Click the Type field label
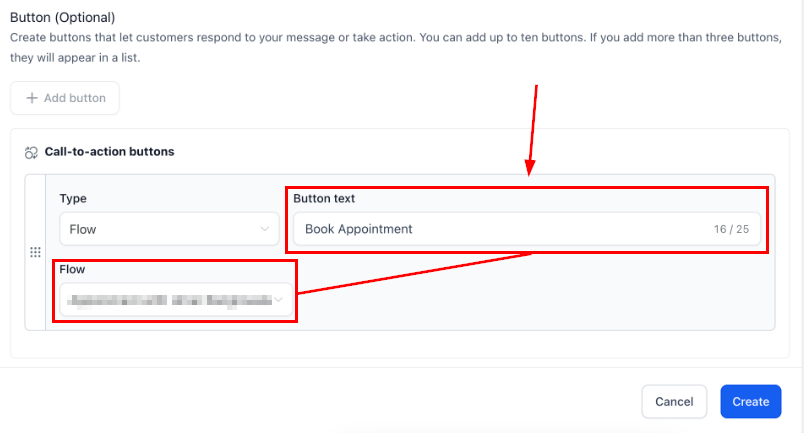Screen dimensions: 804x433 coord(73,198)
